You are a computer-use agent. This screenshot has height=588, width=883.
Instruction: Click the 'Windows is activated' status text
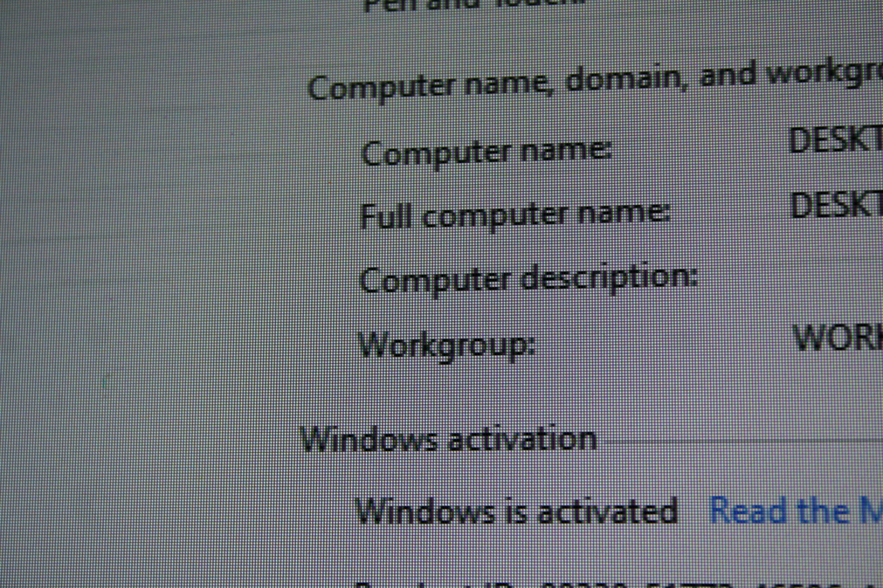[517, 511]
